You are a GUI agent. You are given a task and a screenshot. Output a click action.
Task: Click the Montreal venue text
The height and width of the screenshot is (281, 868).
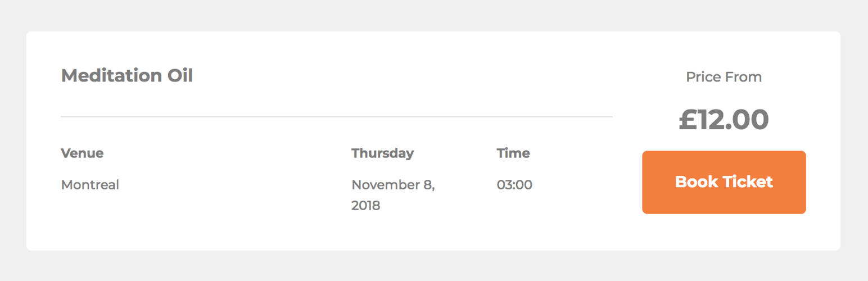click(90, 184)
